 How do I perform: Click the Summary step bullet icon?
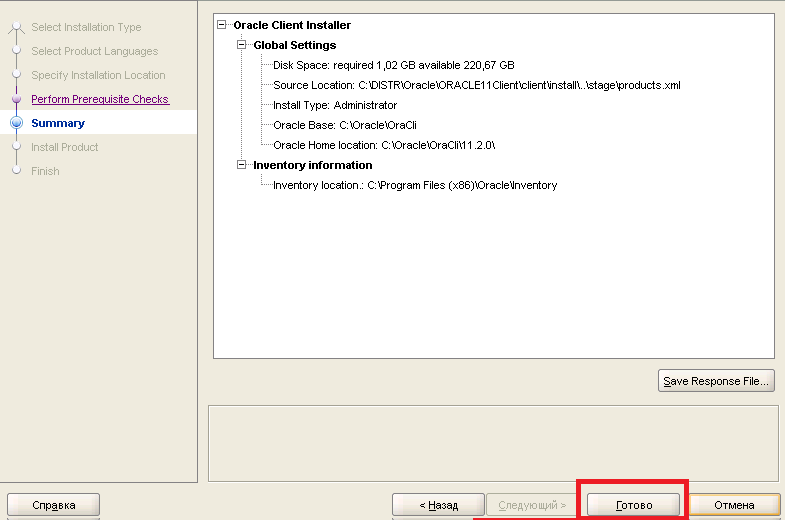point(17,123)
